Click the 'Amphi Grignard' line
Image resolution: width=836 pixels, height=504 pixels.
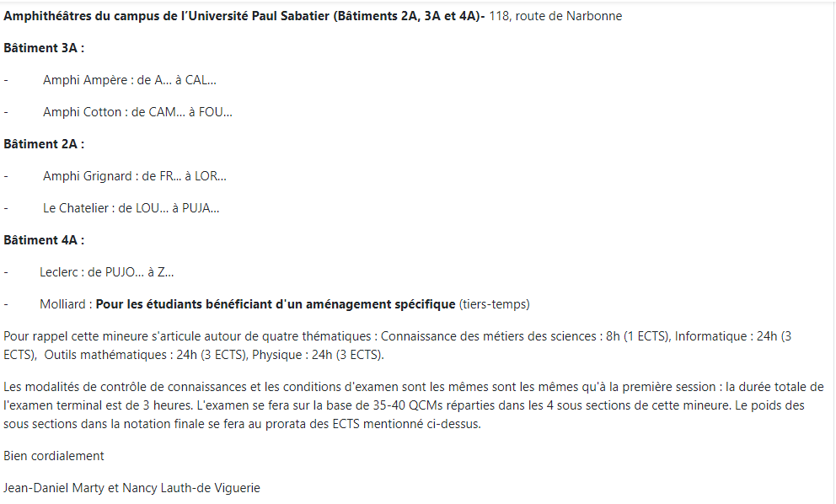[134, 176]
